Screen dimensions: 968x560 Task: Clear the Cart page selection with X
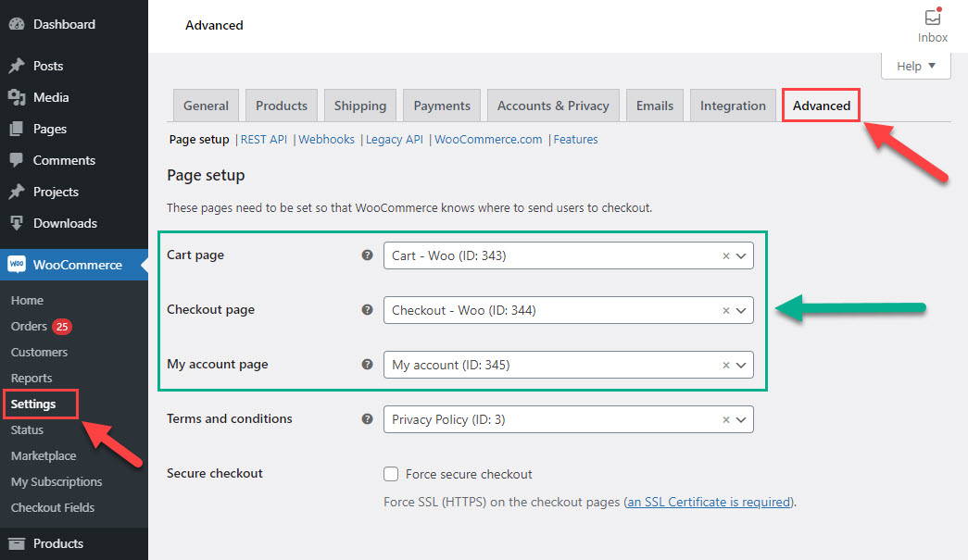(x=726, y=256)
